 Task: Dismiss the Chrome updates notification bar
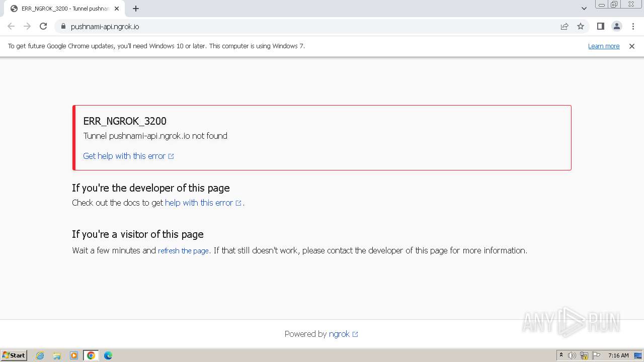tap(632, 46)
